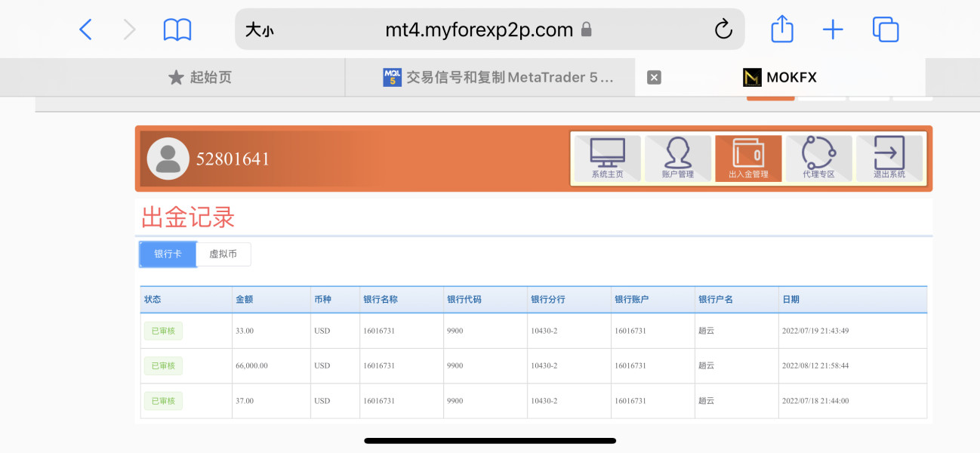
Task: Show all tabs overview icon
Action: [x=886, y=29]
